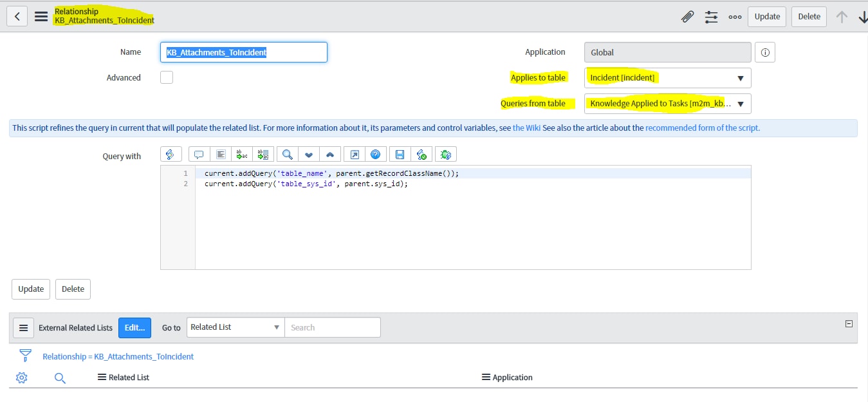Open the Applies to table dropdown
Image resolution: width=868 pixels, height=402 pixels.
(667, 78)
